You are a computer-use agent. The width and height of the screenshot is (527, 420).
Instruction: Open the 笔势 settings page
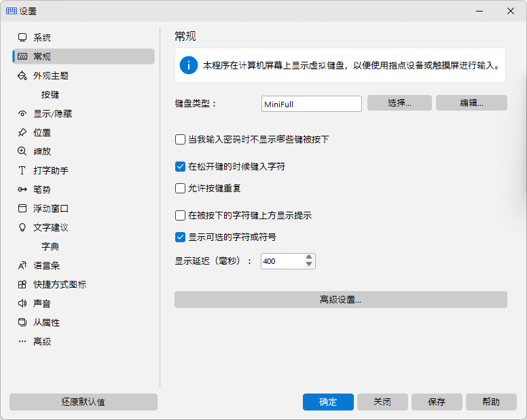[84, 189]
